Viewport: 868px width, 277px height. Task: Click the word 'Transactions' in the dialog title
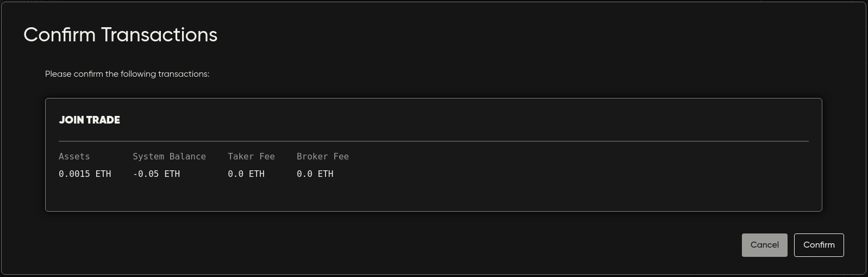point(159,35)
